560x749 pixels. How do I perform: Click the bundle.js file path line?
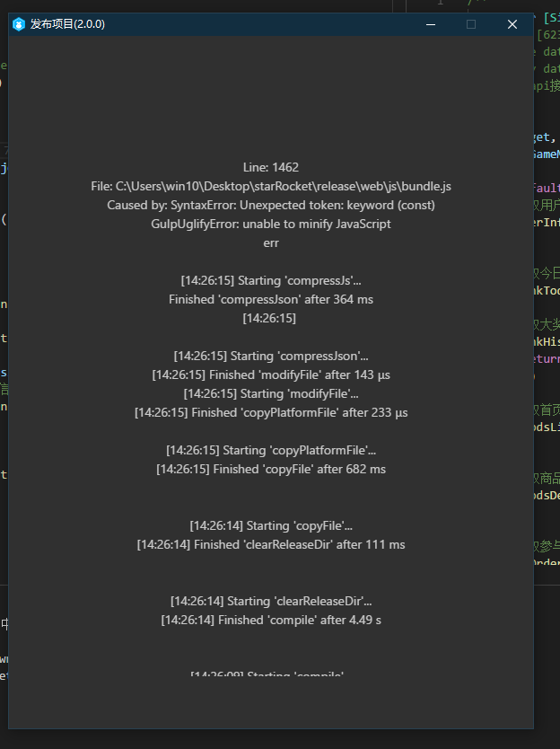(271, 186)
